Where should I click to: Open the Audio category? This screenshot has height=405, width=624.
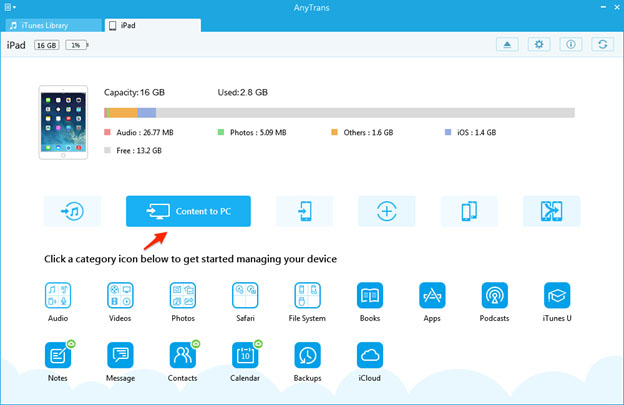57,295
